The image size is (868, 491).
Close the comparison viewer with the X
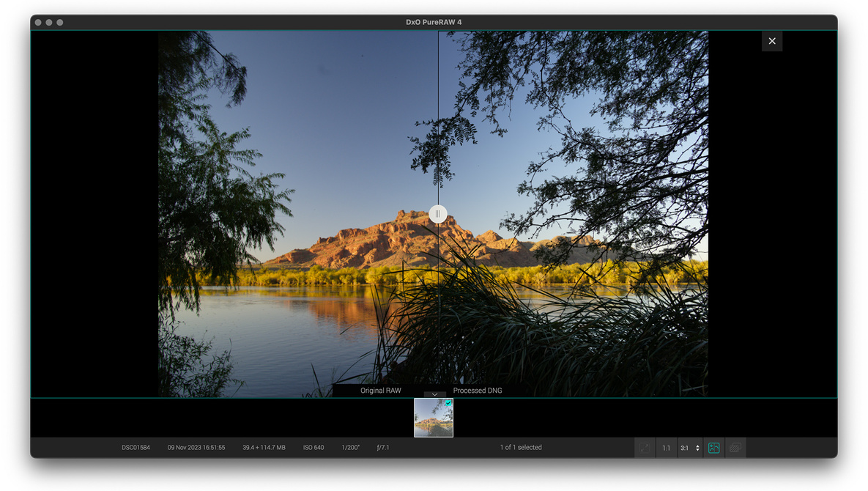click(x=772, y=41)
